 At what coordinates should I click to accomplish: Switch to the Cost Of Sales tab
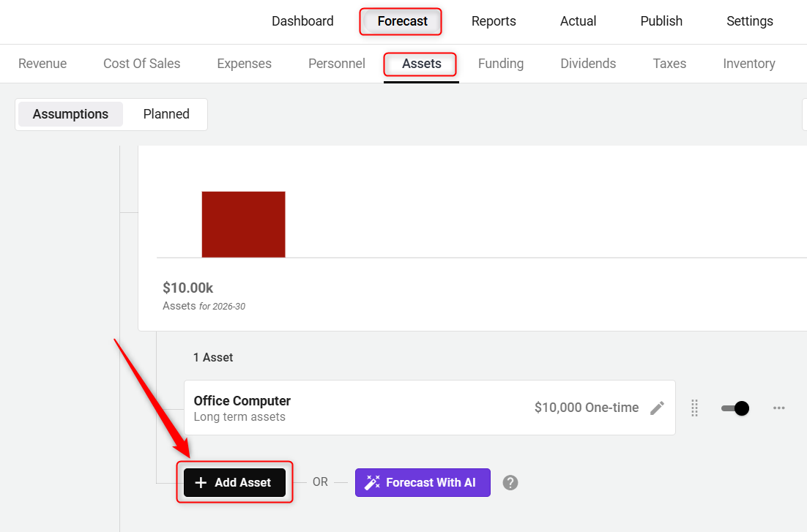coord(142,63)
